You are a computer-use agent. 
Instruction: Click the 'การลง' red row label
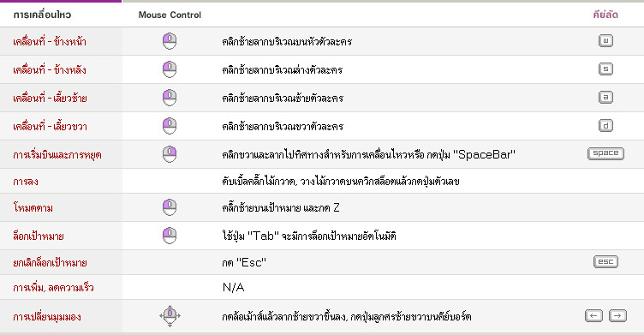[26, 181]
